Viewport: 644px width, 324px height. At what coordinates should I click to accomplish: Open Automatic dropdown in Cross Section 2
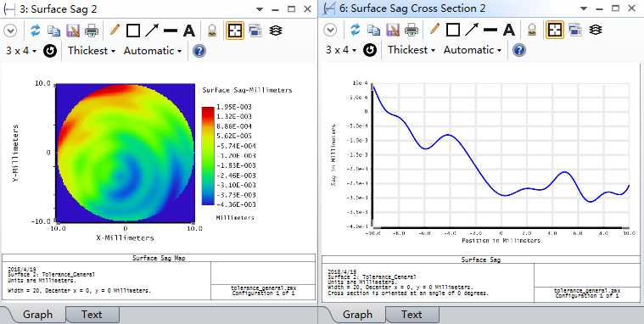[472, 50]
